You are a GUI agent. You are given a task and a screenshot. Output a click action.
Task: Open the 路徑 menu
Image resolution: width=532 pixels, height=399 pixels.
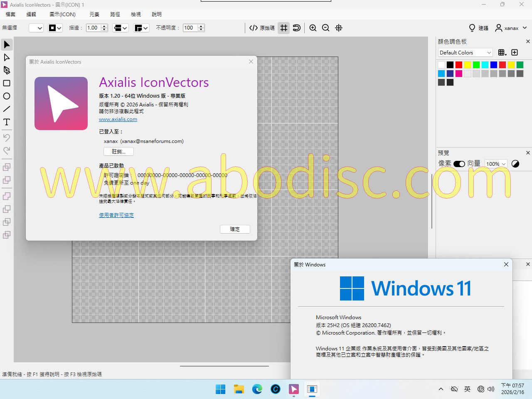pos(115,14)
